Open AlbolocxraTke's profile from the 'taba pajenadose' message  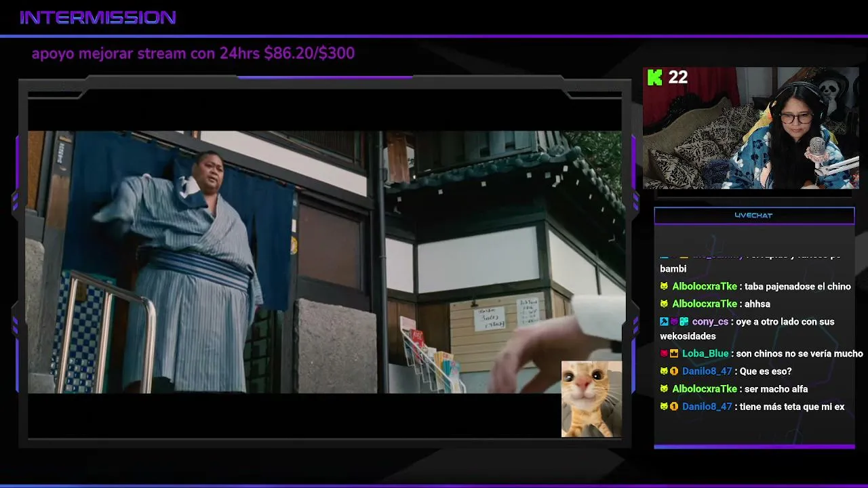pyautogui.click(x=705, y=287)
